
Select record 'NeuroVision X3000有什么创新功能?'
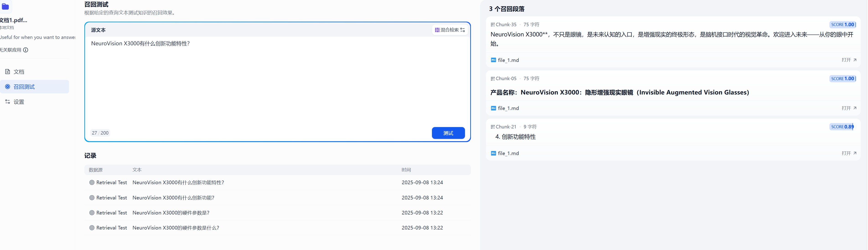pyautogui.click(x=173, y=197)
